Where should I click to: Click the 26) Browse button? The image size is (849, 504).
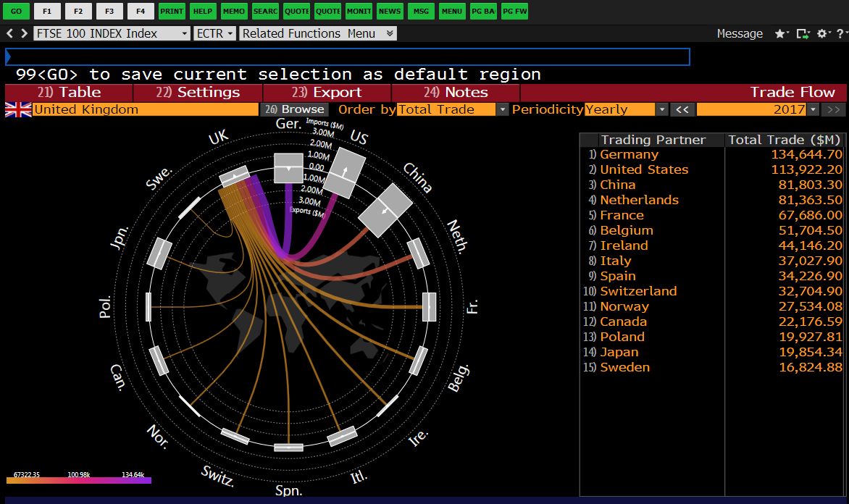coord(294,109)
